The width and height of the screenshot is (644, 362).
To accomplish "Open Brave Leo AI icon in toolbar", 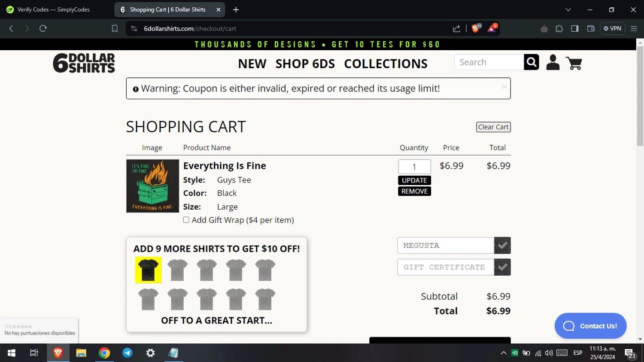I will click(x=544, y=28).
